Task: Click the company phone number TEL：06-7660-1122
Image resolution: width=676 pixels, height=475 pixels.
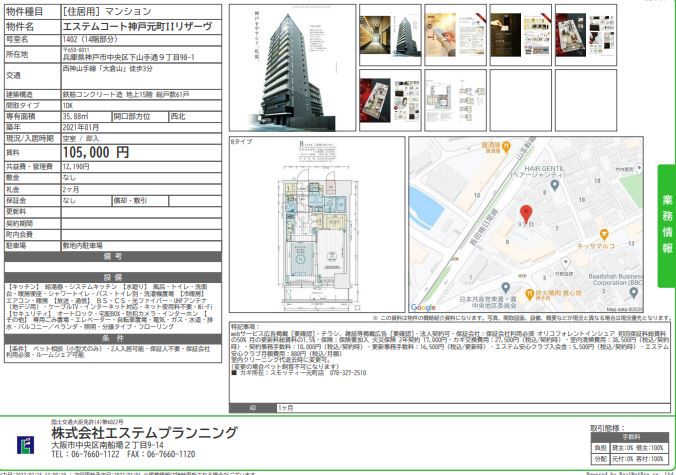Action: tap(85, 454)
